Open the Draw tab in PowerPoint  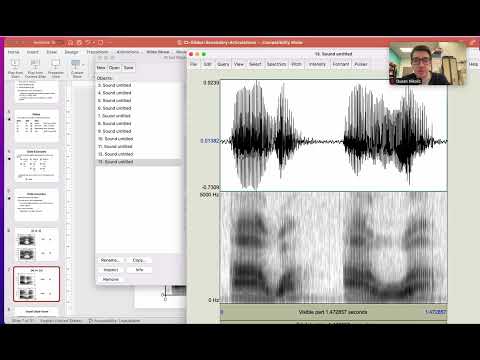tap(52, 52)
